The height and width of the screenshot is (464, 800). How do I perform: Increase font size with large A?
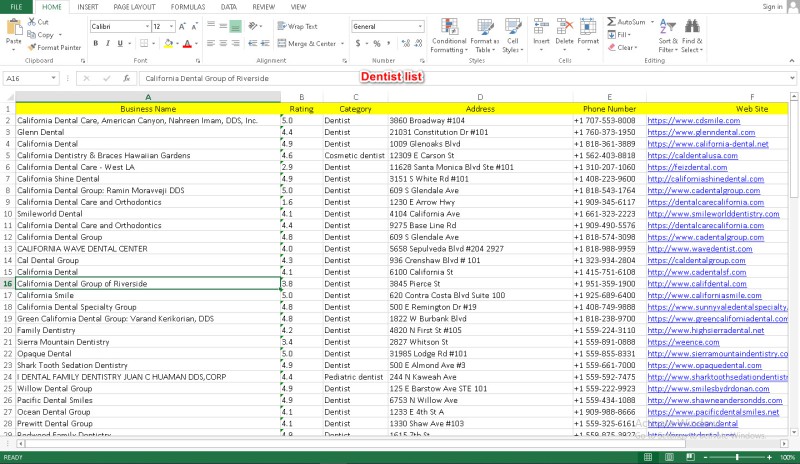[182, 27]
